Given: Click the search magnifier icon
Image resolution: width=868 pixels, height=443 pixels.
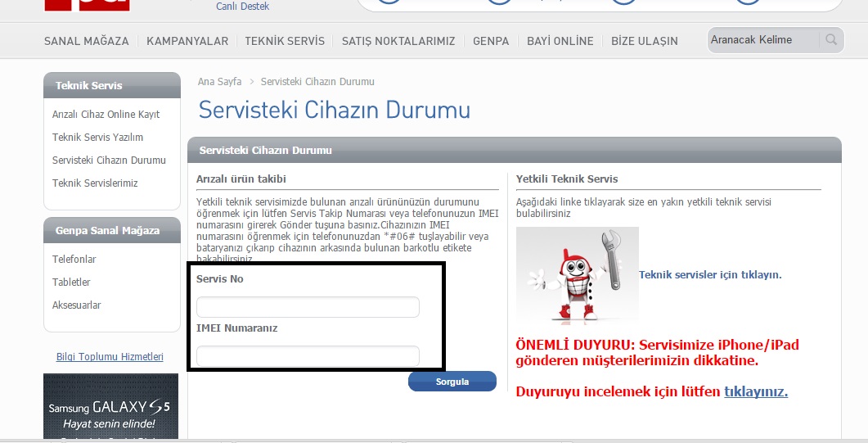Looking at the screenshot, I should coord(831,40).
